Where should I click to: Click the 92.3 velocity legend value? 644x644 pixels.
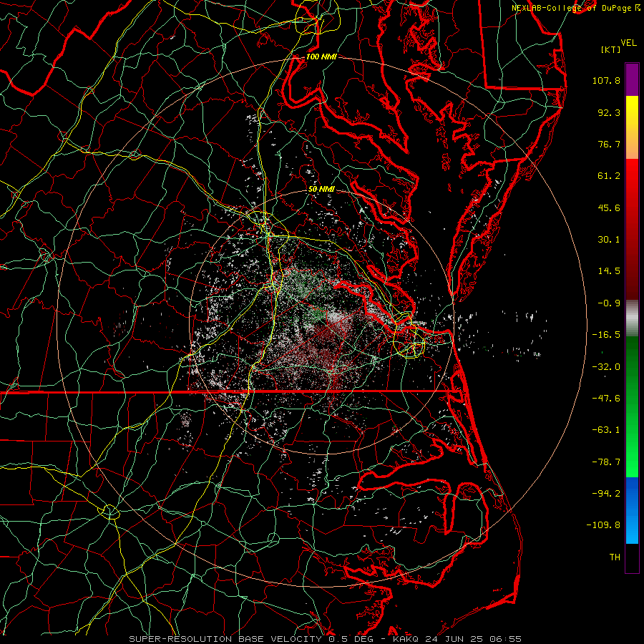[x=609, y=112]
